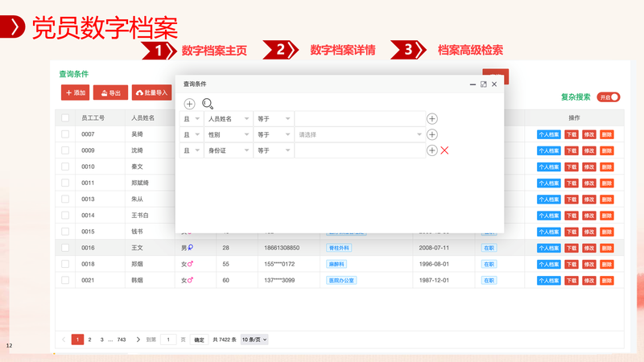The height and width of the screenshot is (362, 644).
Task: Open 个人档案 for employee 0016
Action: [549, 248]
